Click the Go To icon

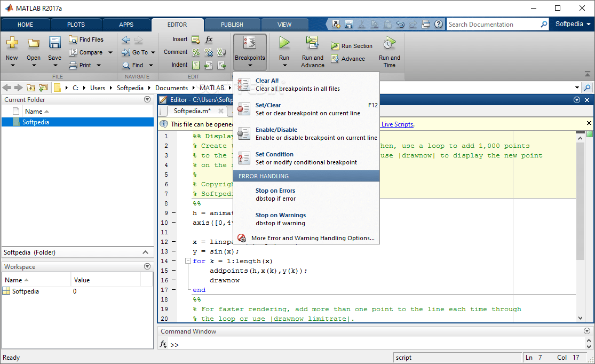(126, 52)
